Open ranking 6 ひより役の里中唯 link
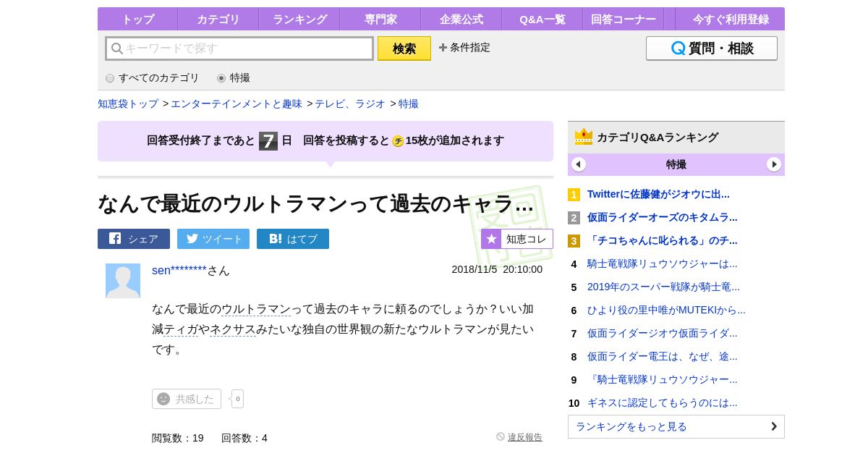 (x=666, y=310)
